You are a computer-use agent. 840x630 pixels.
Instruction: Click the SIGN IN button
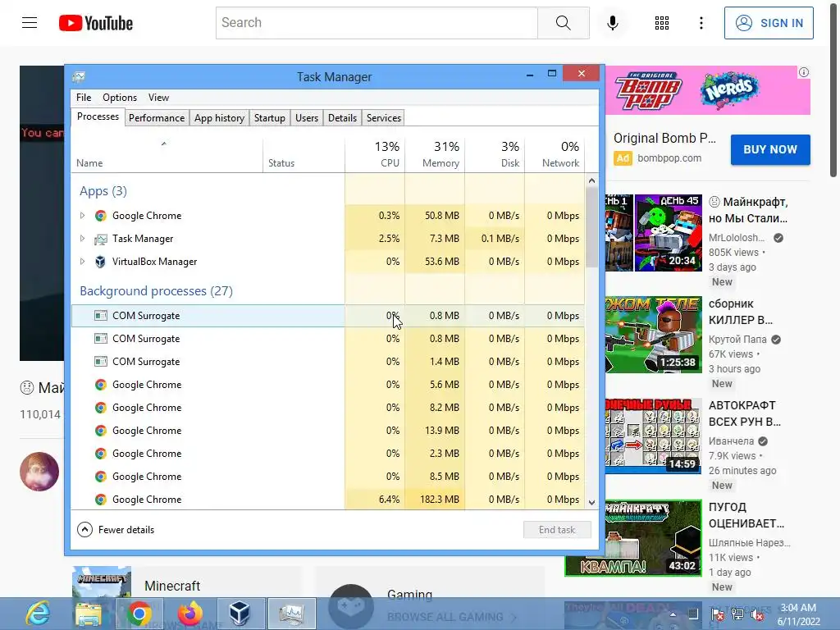[x=769, y=22]
